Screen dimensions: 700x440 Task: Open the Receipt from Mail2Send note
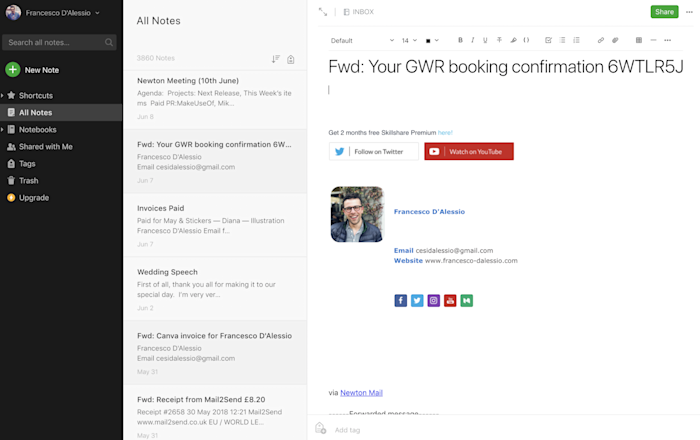click(215, 413)
